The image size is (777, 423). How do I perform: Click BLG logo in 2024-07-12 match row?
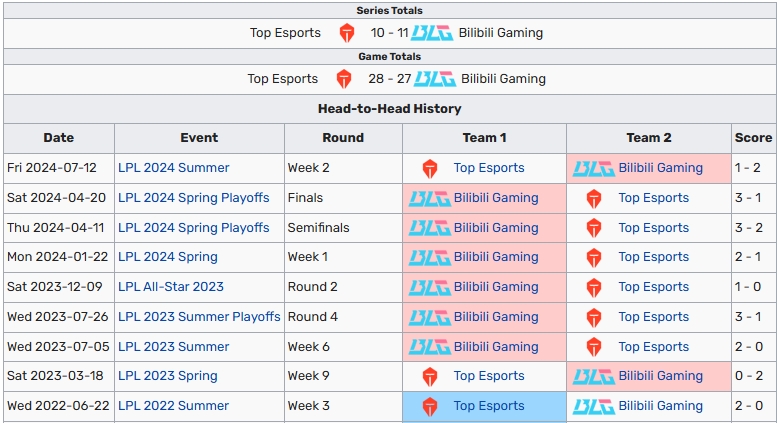[594, 169]
